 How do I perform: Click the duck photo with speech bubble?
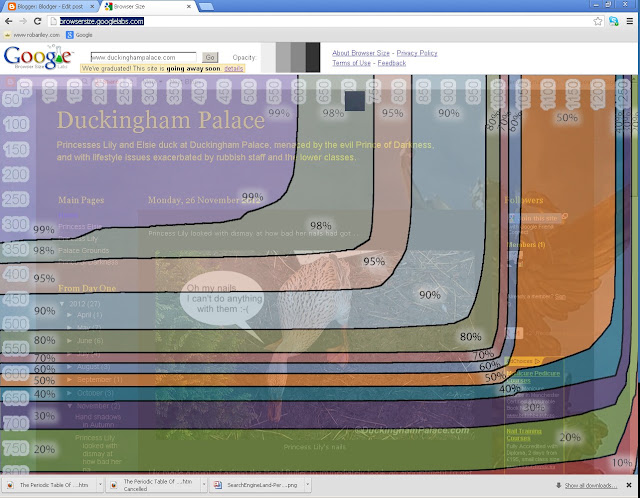pos(314,345)
